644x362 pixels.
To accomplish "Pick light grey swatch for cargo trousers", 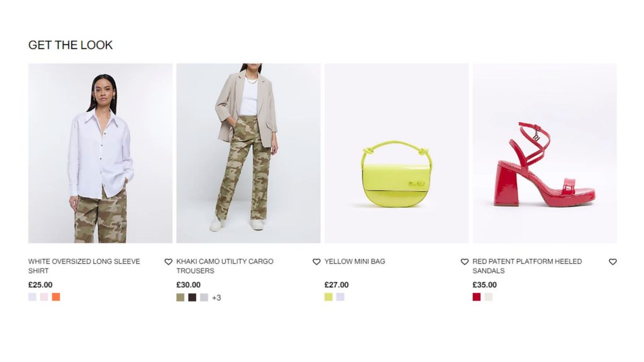I will click(x=204, y=297).
